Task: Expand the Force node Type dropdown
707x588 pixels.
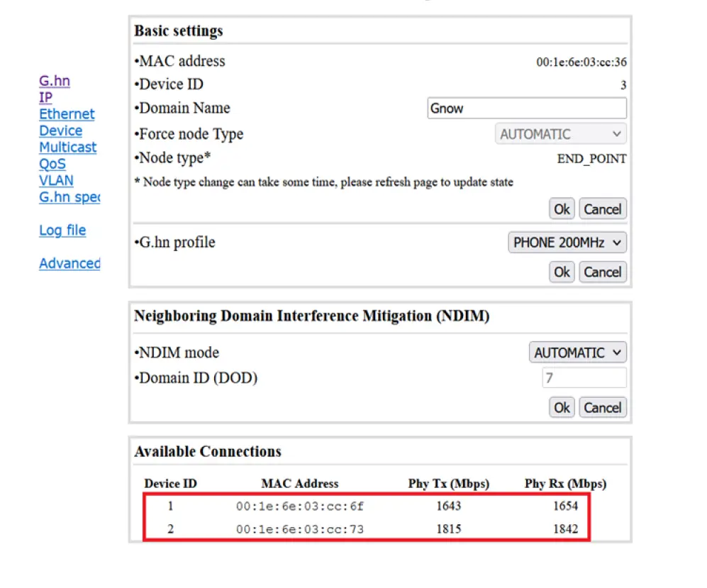Action: [x=560, y=134]
